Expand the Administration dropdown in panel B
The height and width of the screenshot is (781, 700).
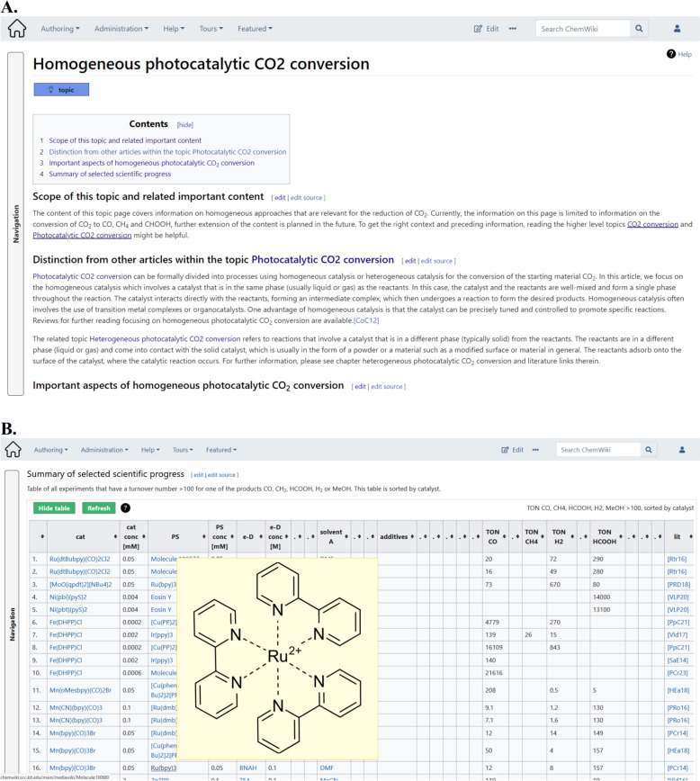click(x=104, y=450)
